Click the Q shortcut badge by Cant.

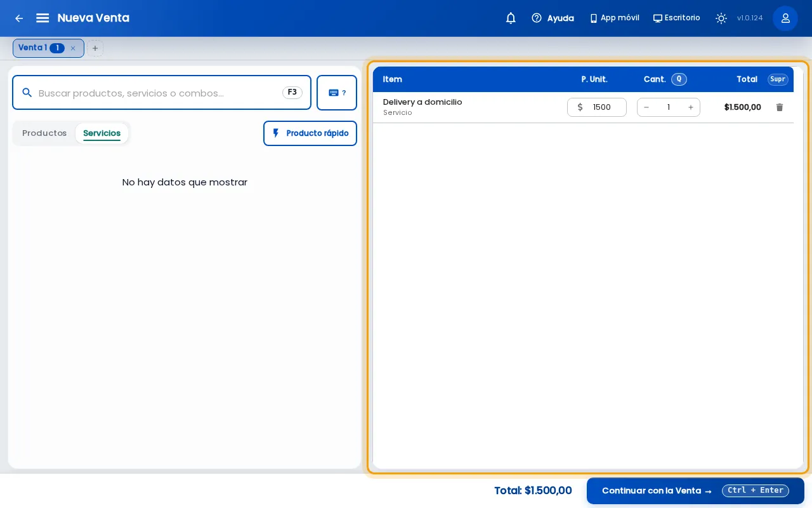pos(679,79)
